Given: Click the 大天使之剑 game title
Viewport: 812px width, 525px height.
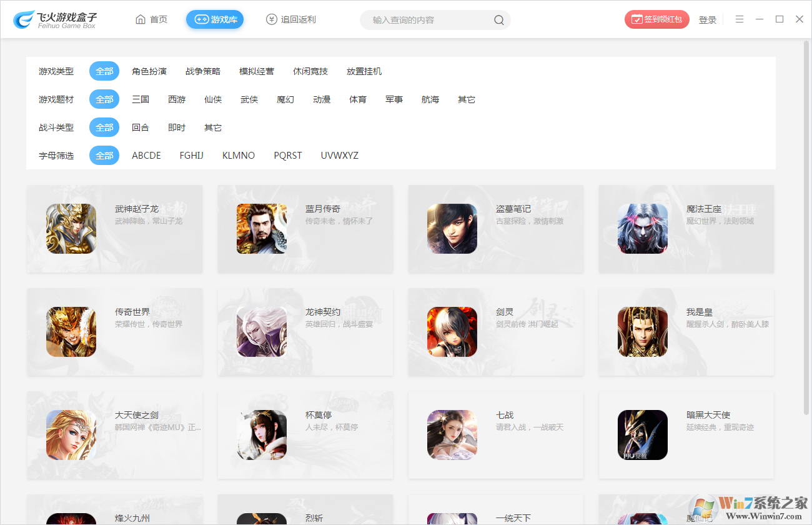Looking at the screenshot, I should (x=137, y=415).
